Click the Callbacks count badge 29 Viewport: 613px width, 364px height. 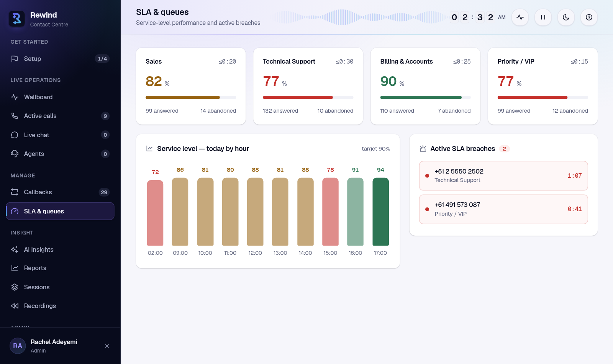coord(104,192)
